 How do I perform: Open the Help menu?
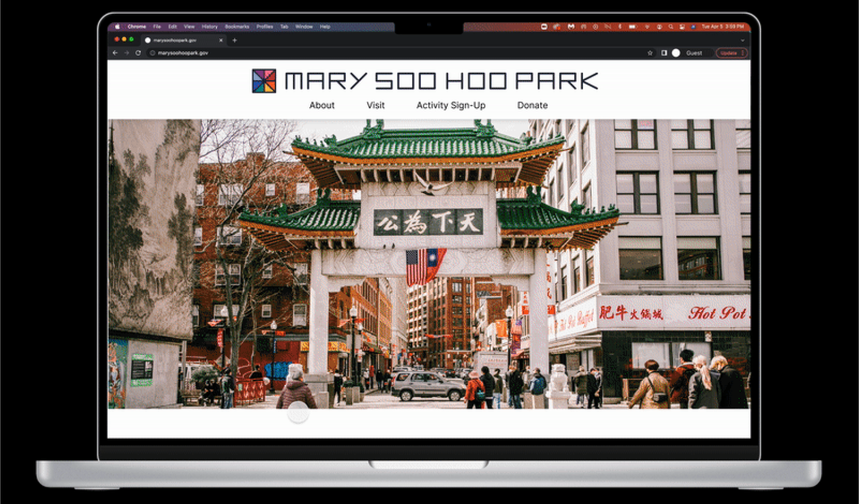tap(325, 26)
